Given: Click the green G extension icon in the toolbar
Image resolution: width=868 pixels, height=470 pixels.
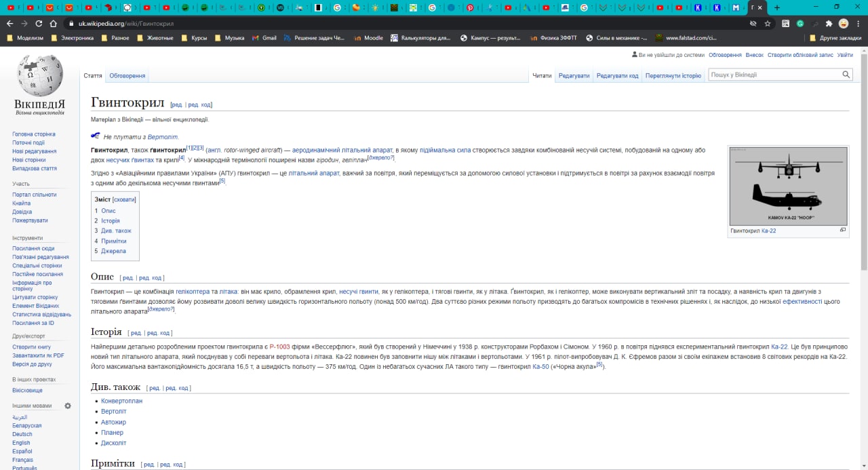Looking at the screenshot, I should pos(800,23).
